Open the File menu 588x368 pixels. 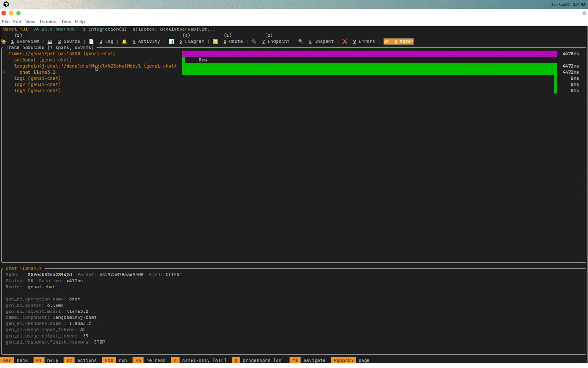tap(6, 22)
